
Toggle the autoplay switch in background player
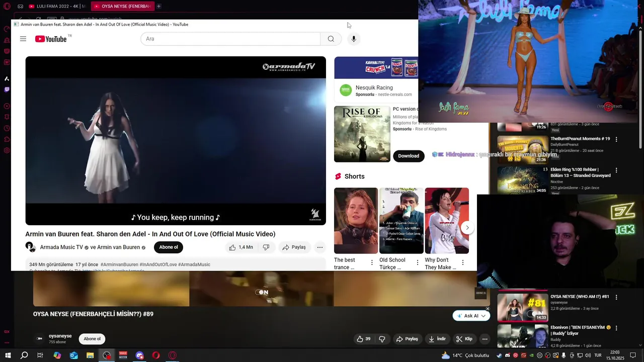point(262,292)
